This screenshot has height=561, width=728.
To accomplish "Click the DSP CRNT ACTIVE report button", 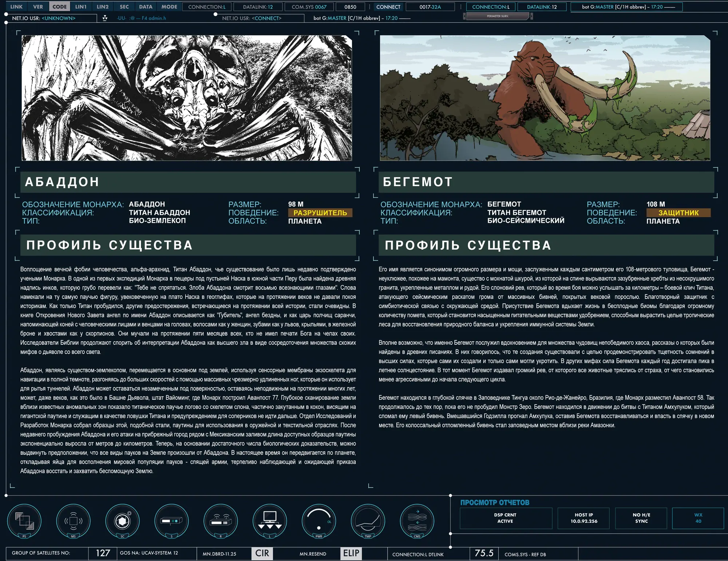I will 506,518.
